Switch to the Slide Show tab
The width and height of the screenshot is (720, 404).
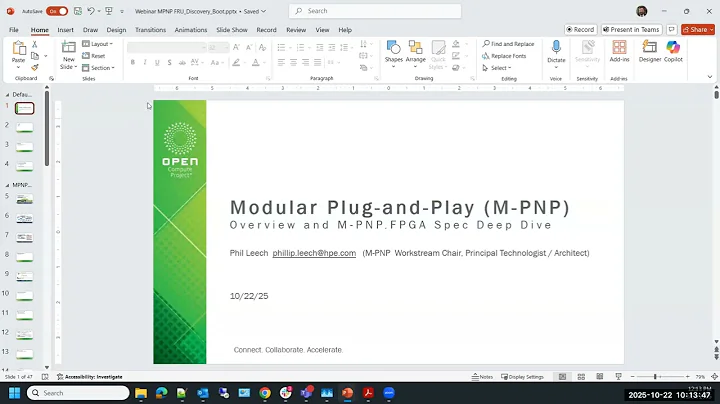(x=232, y=30)
